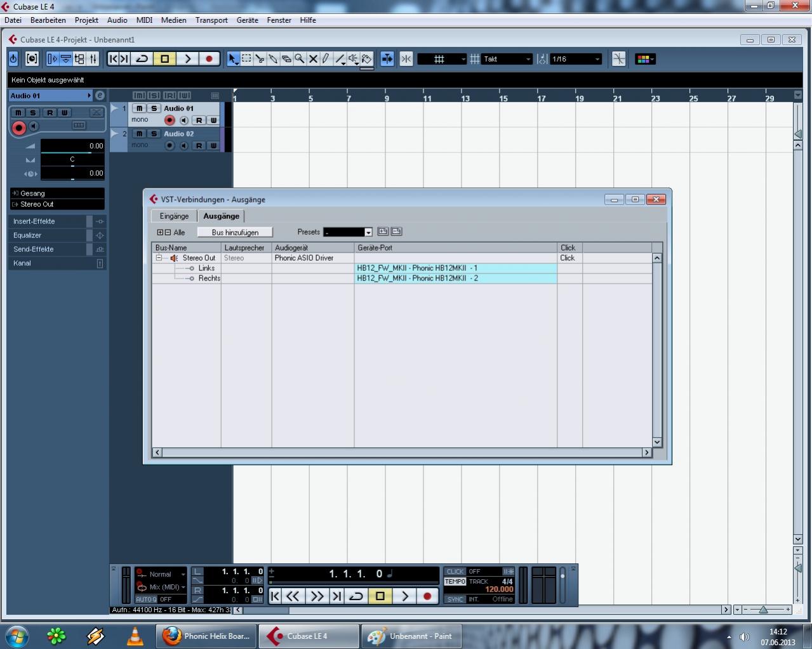Click Go to project end in transport panel
The height and width of the screenshot is (649, 812).
(337, 596)
